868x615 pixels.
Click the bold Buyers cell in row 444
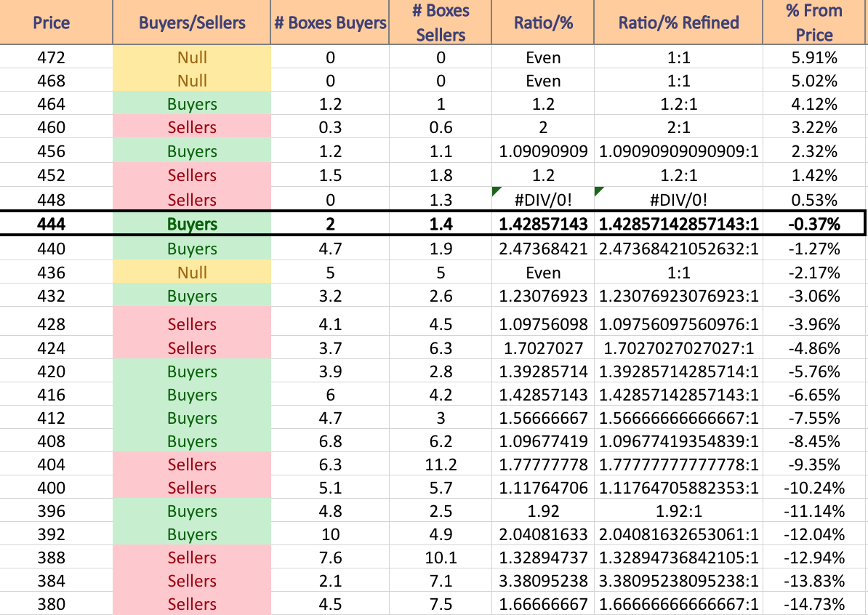click(x=191, y=224)
